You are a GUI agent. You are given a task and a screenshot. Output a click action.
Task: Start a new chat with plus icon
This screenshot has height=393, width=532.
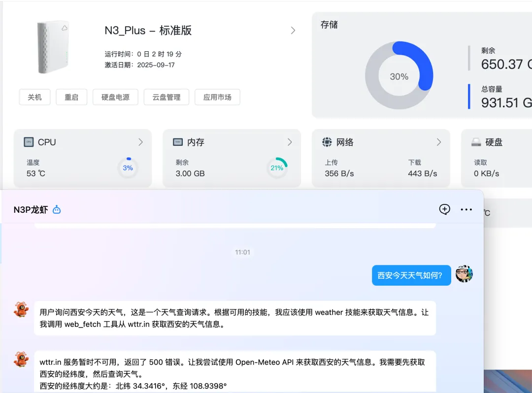pos(444,209)
